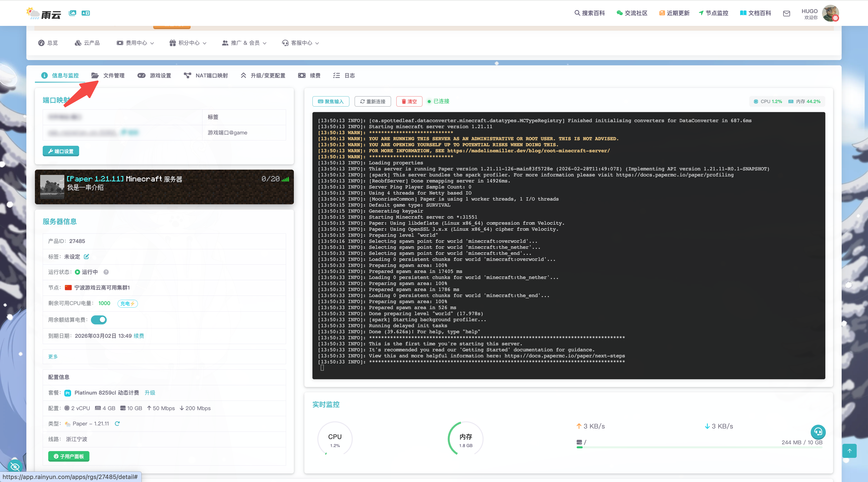Open the NAT端口映射 tab
868x482 pixels.
tap(206, 75)
